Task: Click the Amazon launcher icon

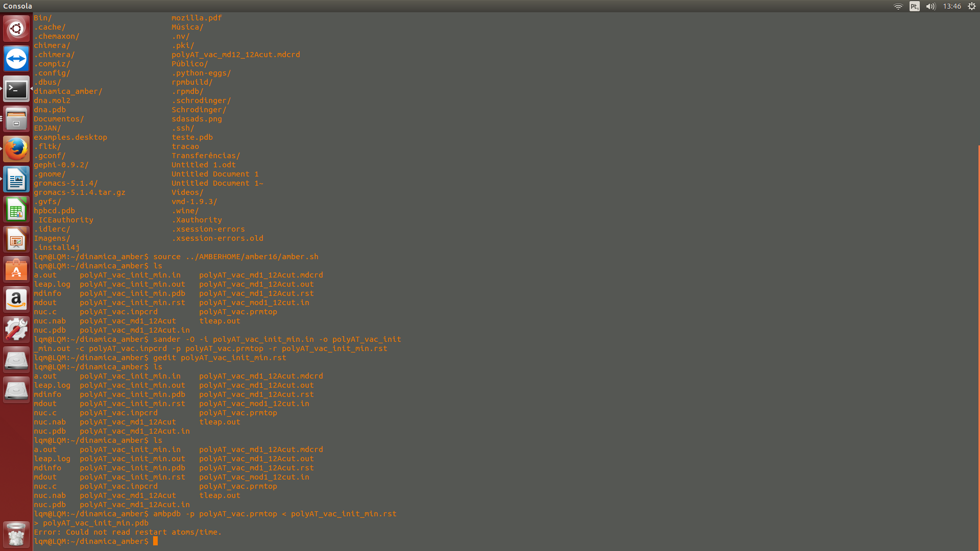Action: coord(16,300)
